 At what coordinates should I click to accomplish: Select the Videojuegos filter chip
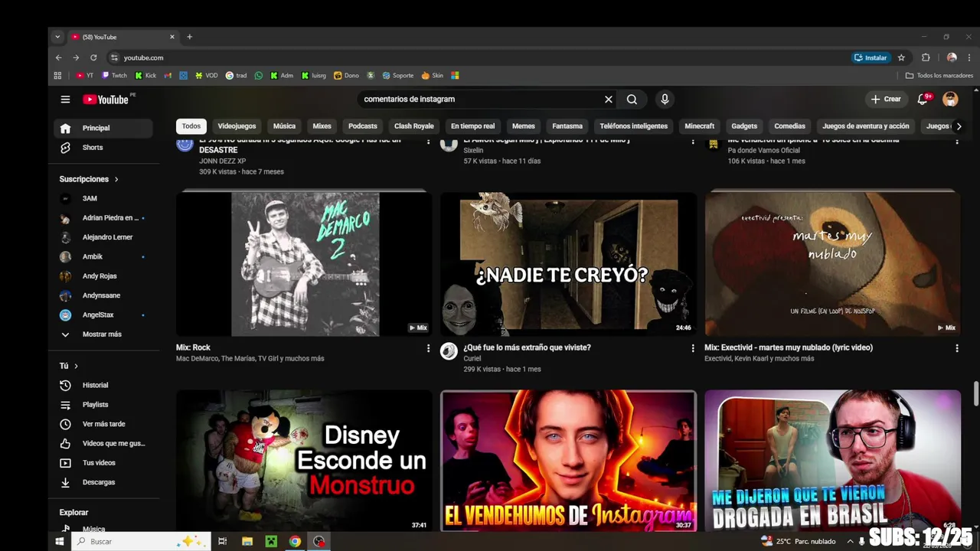tap(237, 126)
